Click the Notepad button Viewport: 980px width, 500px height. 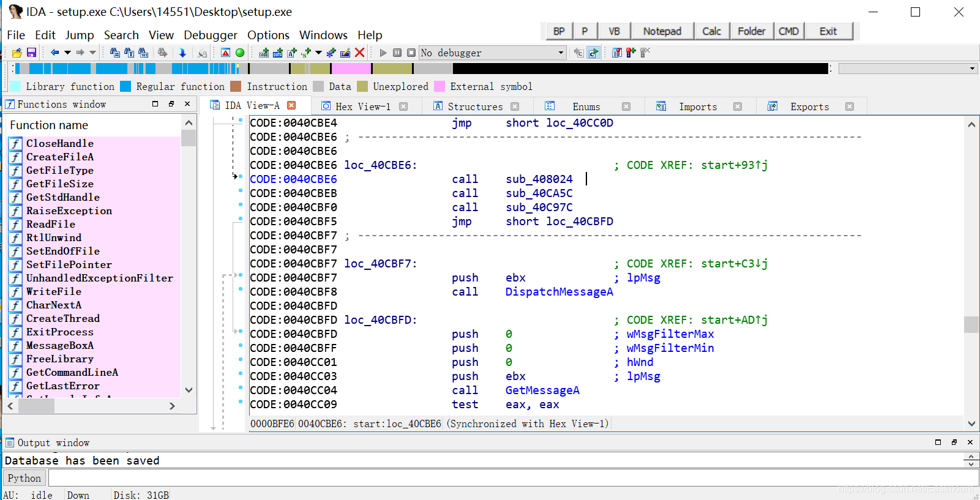[662, 31]
